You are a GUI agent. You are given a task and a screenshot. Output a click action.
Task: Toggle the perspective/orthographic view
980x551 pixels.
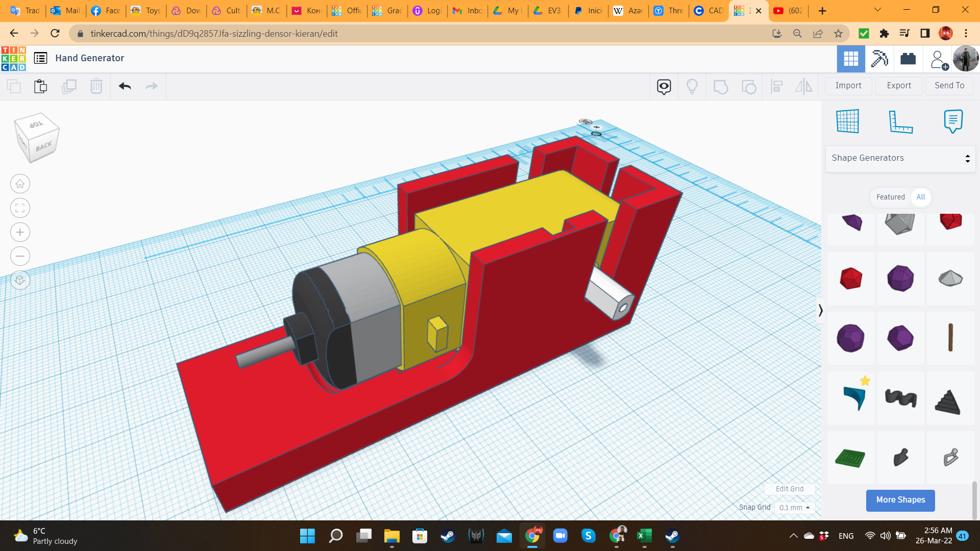pyautogui.click(x=20, y=280)
